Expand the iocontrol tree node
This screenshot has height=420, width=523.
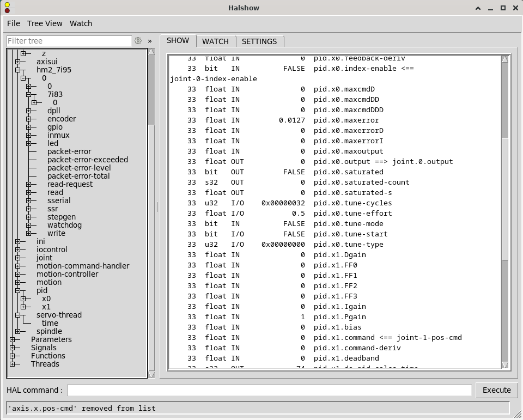[x=17, y=249]
